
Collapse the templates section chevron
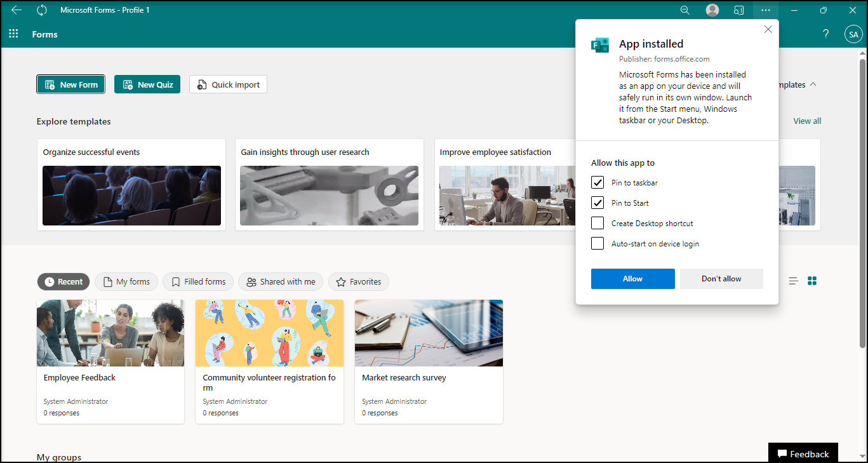coord(813,84)
